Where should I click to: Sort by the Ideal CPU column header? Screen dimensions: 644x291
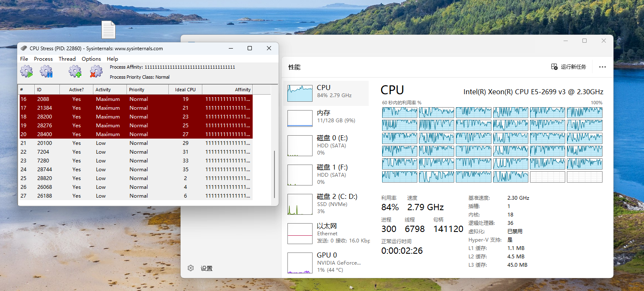click(185, 90)
